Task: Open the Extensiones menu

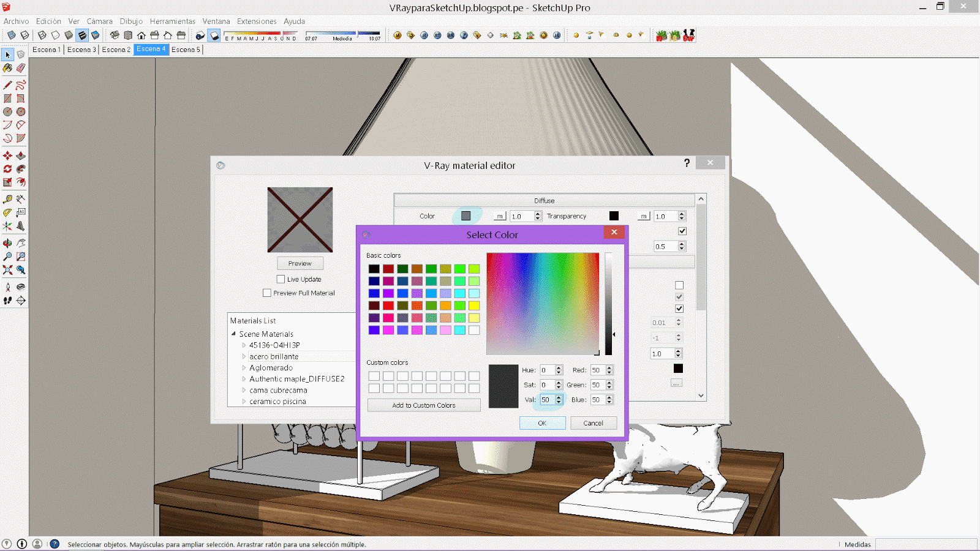Action: 257,21
